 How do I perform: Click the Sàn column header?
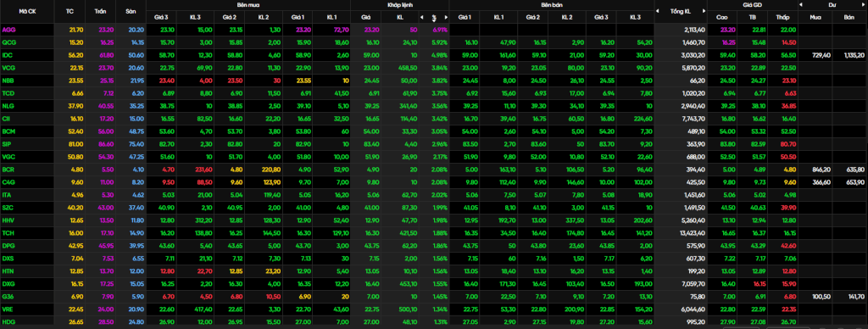[130, 11]
